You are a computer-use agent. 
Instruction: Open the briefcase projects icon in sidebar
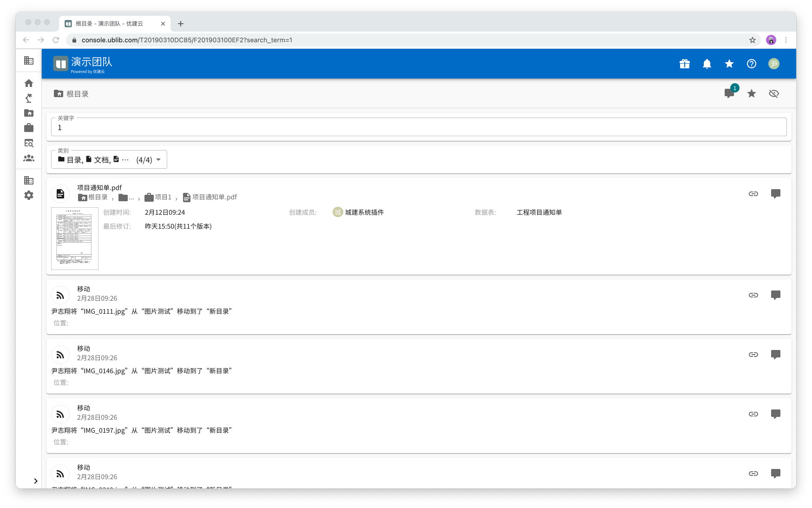(29, 128)
